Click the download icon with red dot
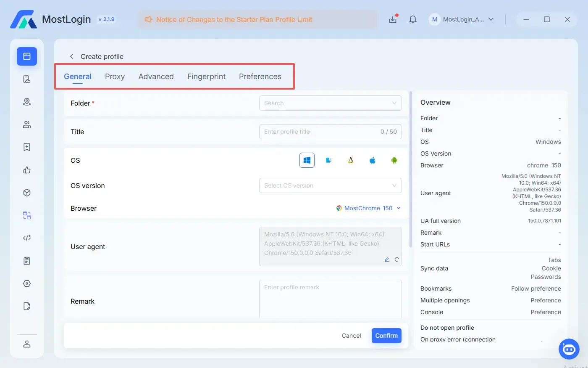 pos(393,19)
